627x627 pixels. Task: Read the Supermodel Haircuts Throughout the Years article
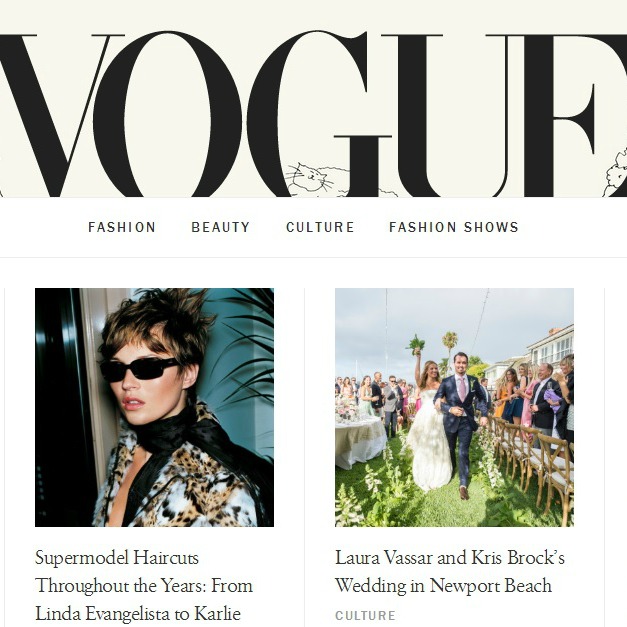click(144, 585)
